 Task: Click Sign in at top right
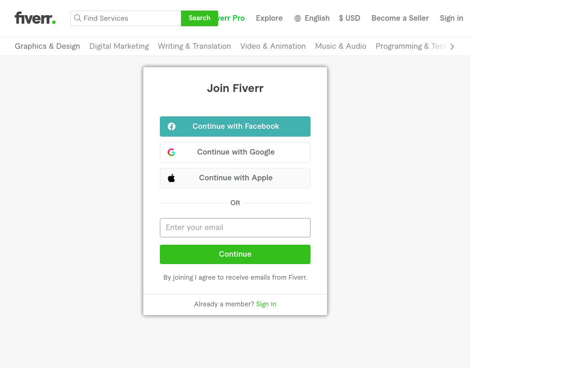452,18
